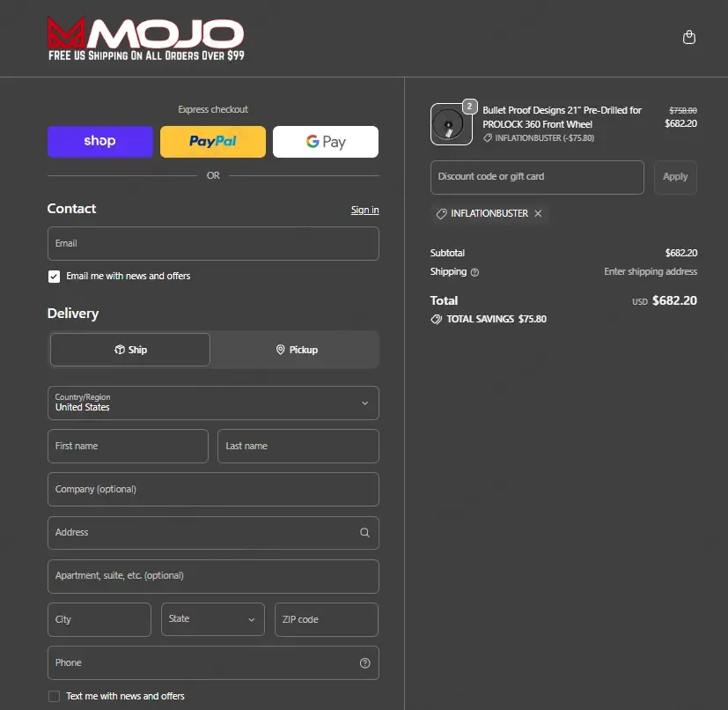Click the shipping info question mark icon
Screen dimensions: 728x710
(474, 272)
